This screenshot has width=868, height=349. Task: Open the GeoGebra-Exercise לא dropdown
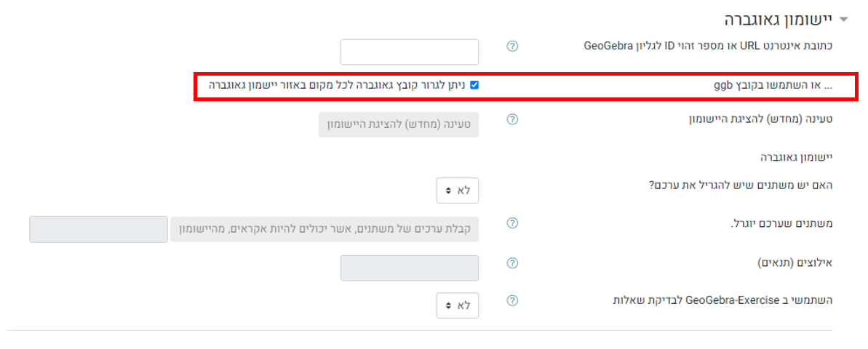tap(457, 305)
